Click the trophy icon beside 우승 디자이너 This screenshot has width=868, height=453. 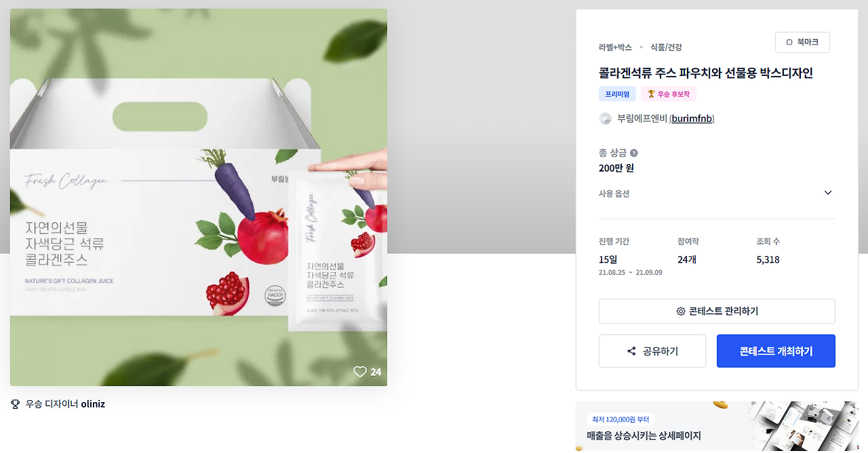tap(16, 404)
